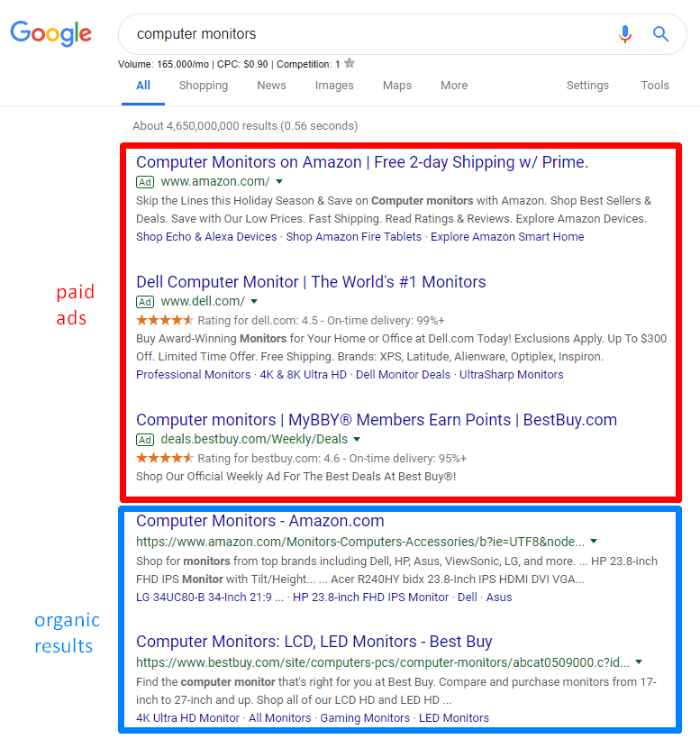Open "Dell Computer Monitor" ad headline
700x739 pixels.
click(311, 282)
